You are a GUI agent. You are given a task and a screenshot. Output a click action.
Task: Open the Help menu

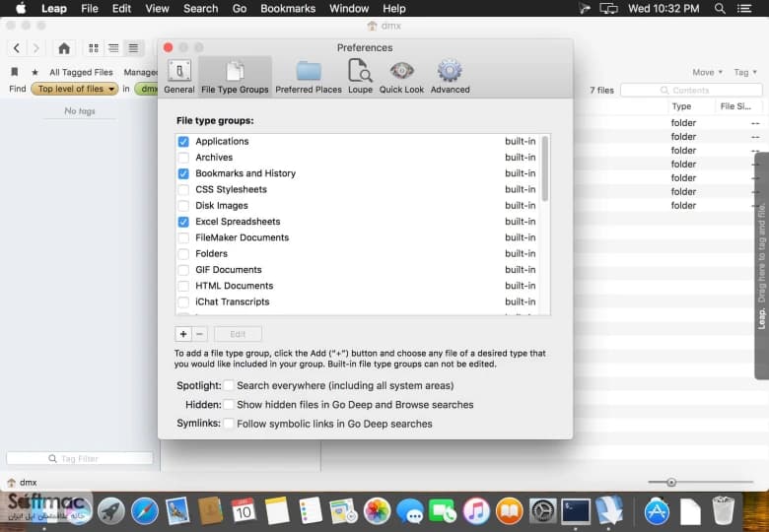click(x=393, y=8)
